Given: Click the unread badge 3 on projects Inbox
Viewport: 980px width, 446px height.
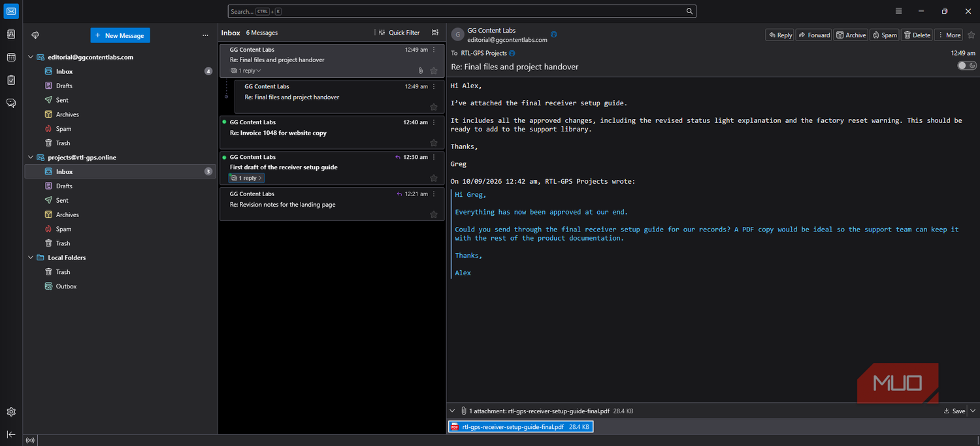Looking at the screenshot, I should (208, 171).
